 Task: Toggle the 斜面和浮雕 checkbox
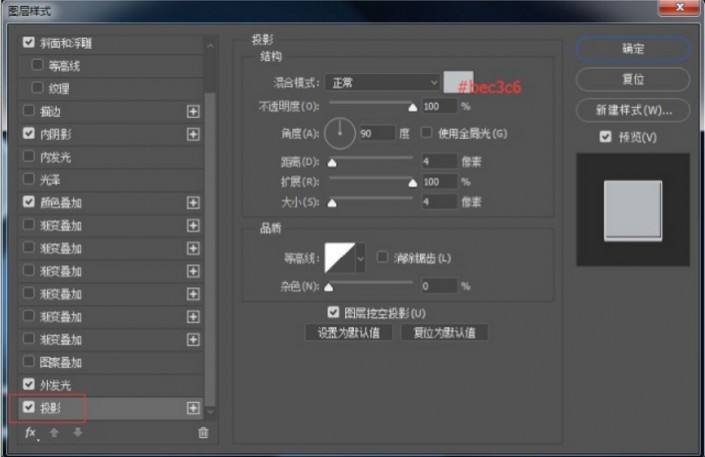point(29,42)
